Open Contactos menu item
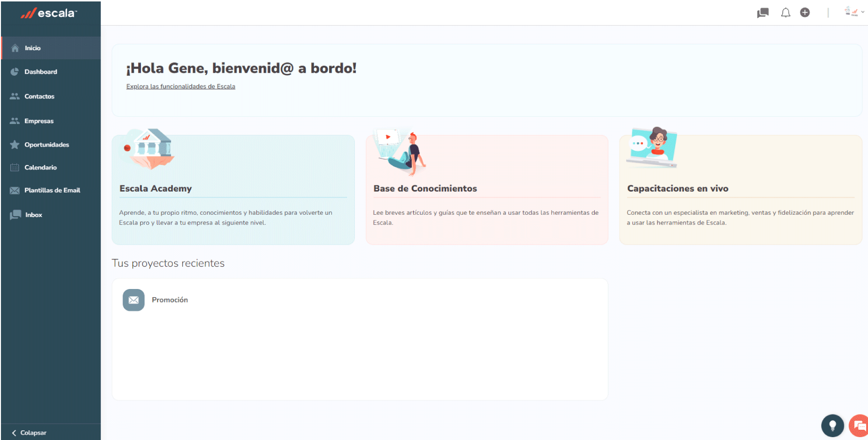The image size is (868, 440). [51, 96]
